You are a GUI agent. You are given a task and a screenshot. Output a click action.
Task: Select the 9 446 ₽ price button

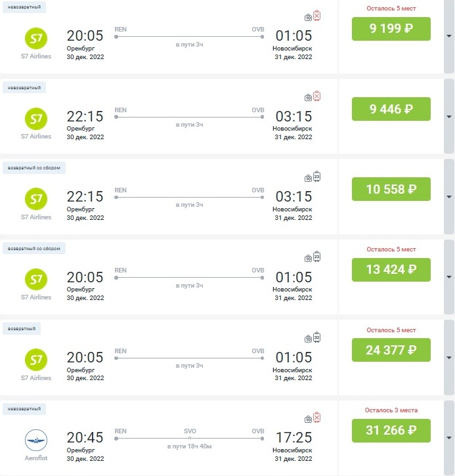point(391,109)
